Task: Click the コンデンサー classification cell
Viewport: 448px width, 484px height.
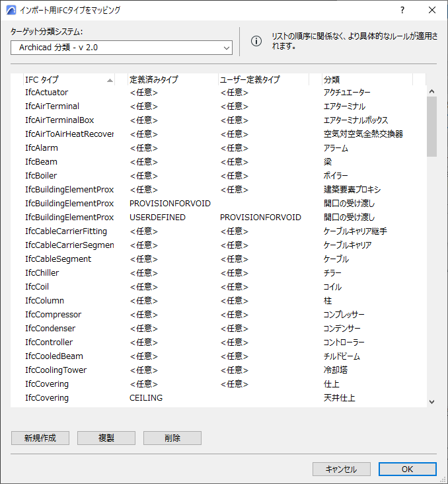Action: 342,329
